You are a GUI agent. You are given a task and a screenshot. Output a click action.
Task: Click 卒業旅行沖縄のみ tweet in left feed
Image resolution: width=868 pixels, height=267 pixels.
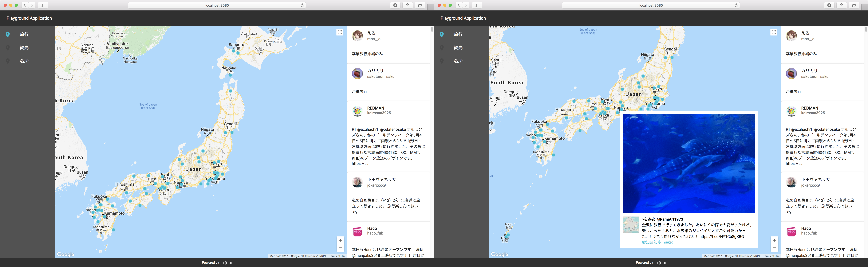(367, 54)
